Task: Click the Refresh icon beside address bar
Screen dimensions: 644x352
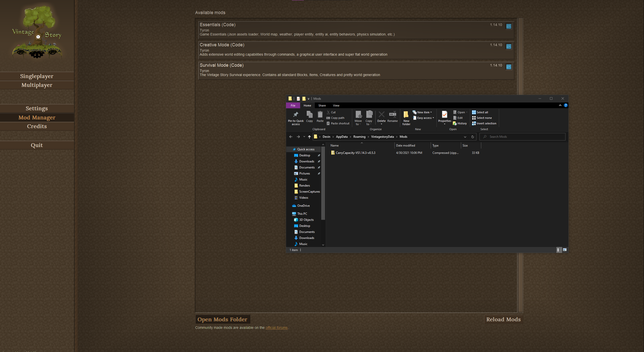Action: [x=472, y=137]
